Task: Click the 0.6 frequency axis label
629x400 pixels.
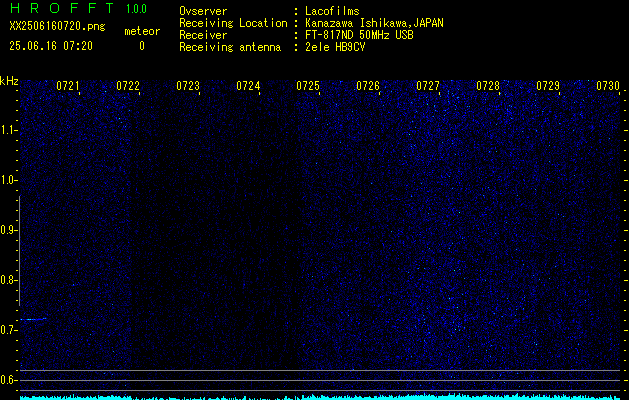Action: pyautogui.click(x=7, y=380)
